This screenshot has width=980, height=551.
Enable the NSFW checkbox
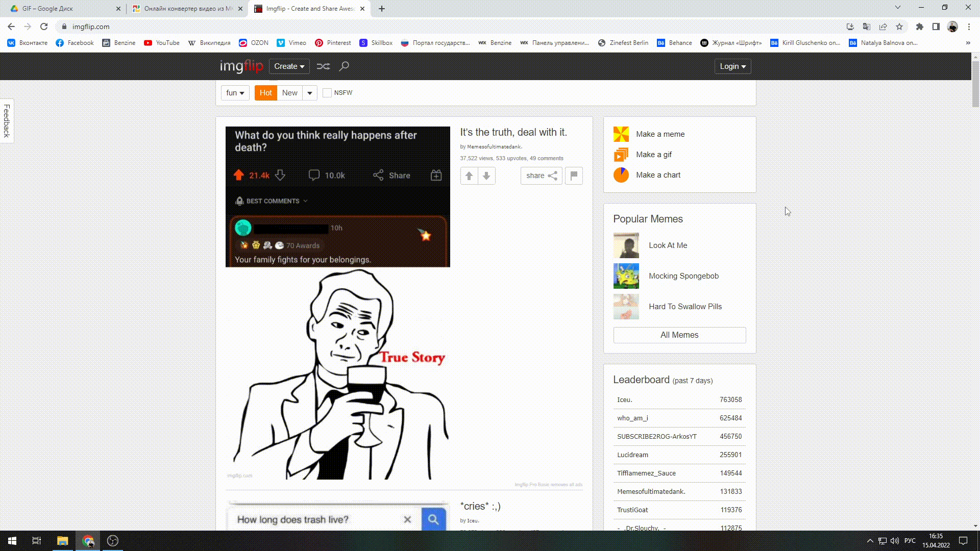[327, 93]
